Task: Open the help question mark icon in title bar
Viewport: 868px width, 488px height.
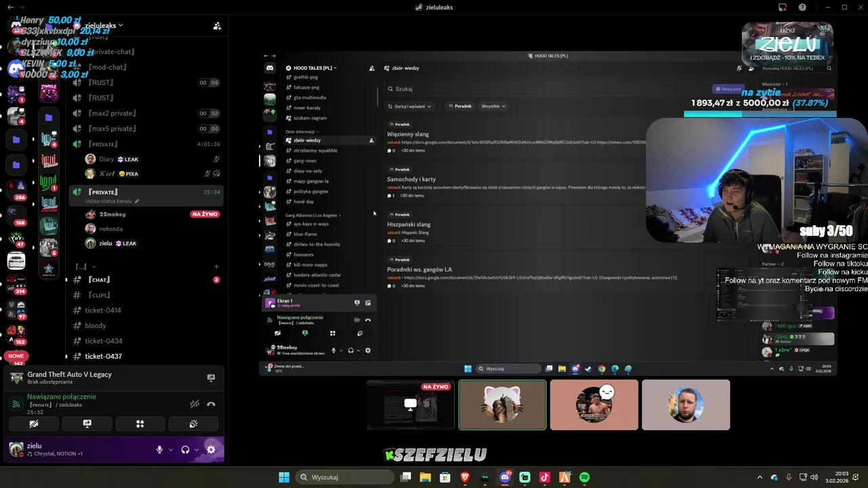Action: coord(802,7)
